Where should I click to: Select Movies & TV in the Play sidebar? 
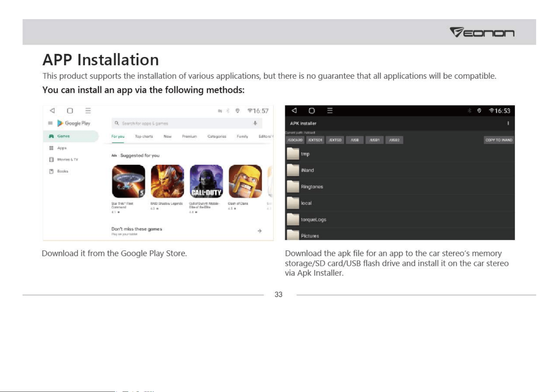point(64,160)
